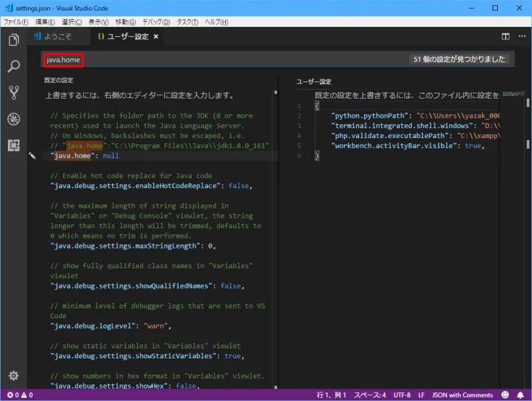This screenshot has width=532, height=401.
Task: Click the user settings vertical scrollbar
Action: tap(528, 239)
